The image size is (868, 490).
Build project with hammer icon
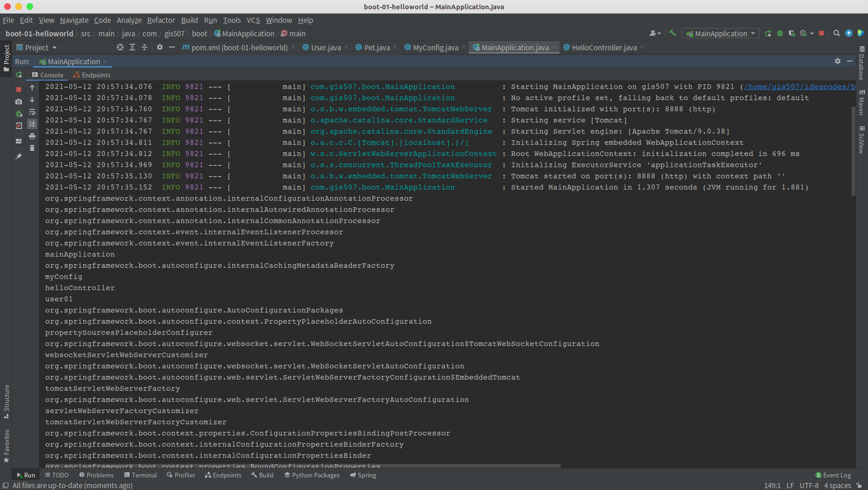click(672, 33)
